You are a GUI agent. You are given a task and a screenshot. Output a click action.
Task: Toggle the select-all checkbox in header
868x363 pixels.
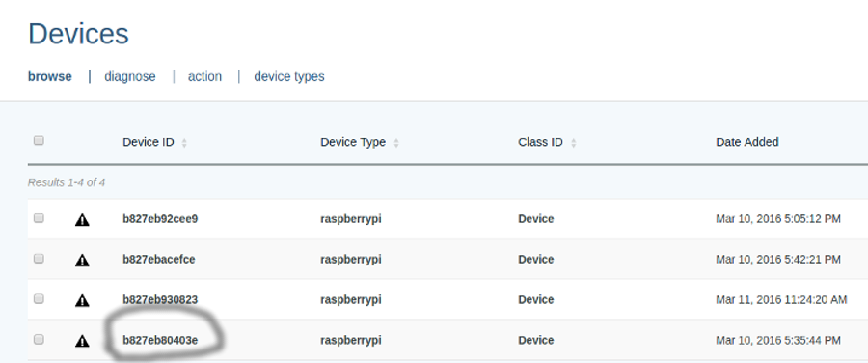[x=39, y=141]
